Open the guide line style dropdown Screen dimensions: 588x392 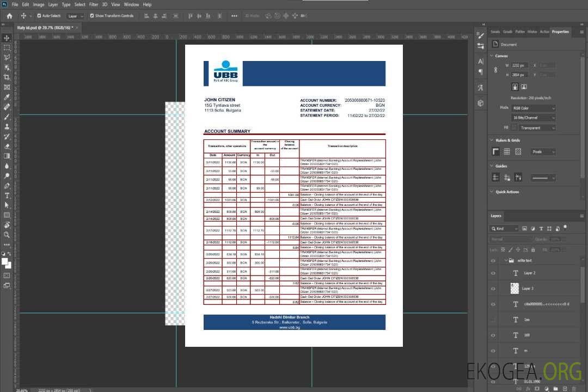543,178
